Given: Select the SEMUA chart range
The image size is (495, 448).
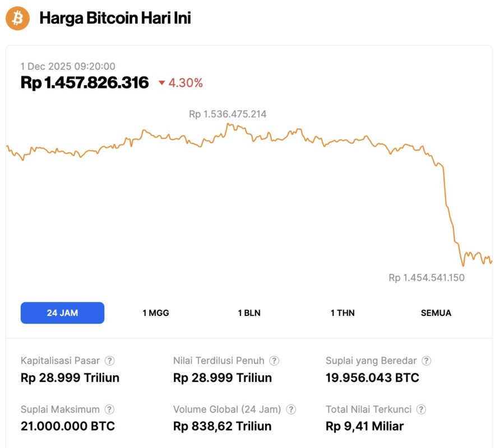Looking at the screenshot, I should (436, 313).
